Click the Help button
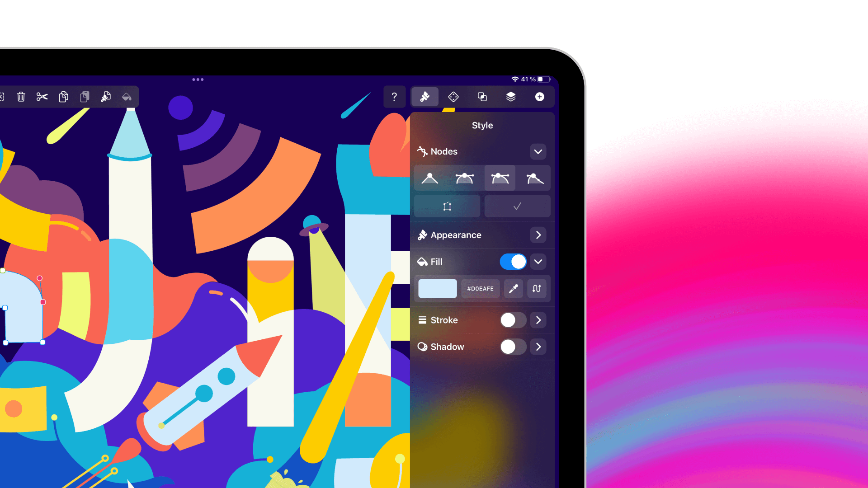Screen dimensions: 868x488 tap(393, 97)
